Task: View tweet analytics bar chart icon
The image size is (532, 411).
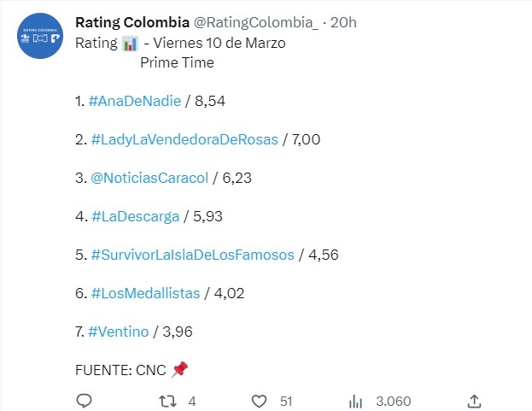Action: (357, 400)
